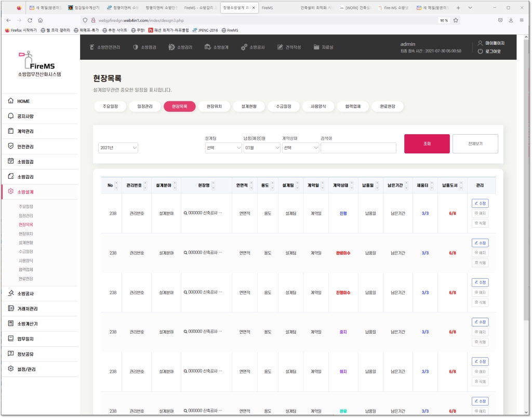Open 마이페이지 user icon
The image size is (532, 418).
pyautogui.click(x=480, y=43)
